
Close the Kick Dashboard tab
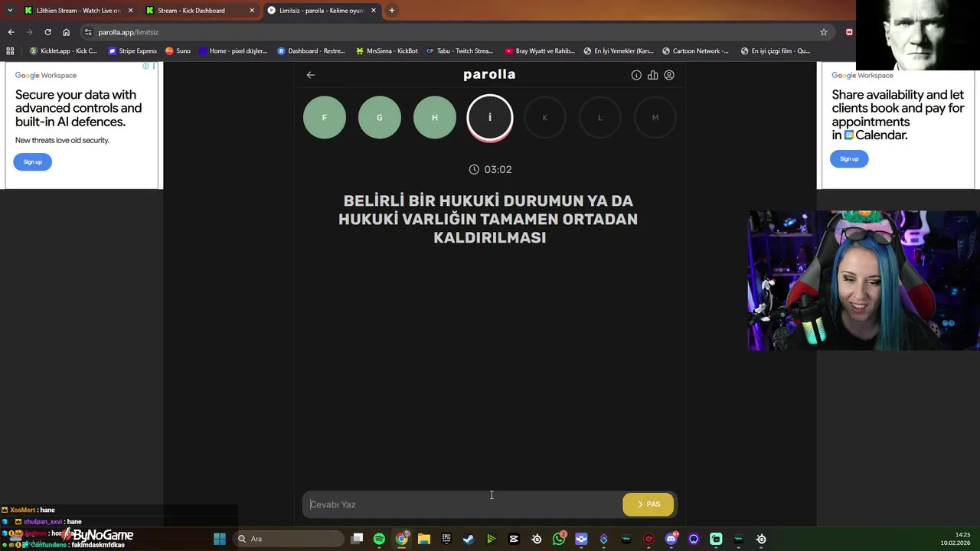(252, 11)
